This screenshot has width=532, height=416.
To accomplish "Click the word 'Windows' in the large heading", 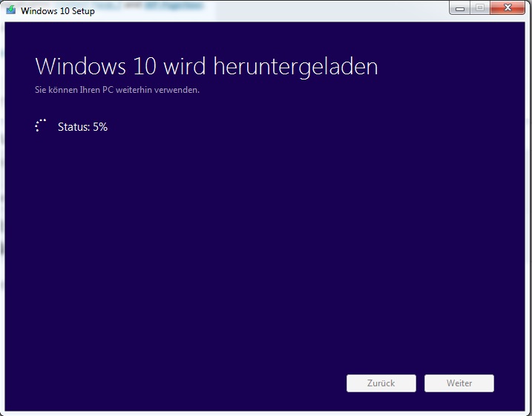I will 81,66.
